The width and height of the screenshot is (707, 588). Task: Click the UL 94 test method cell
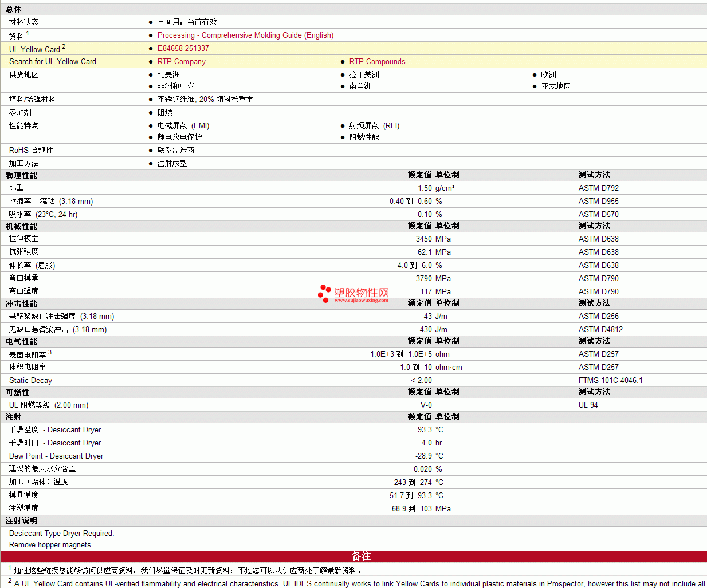(x=588, y=405)
